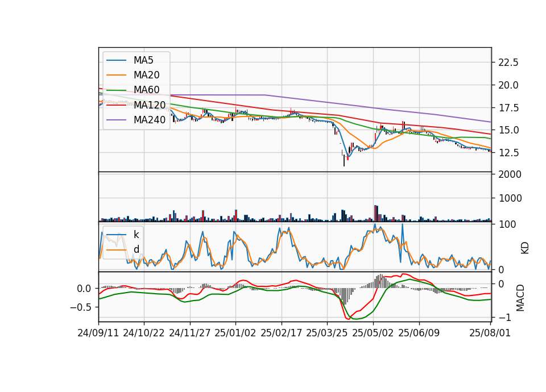
Task: Click the −1 MACD right axis tick
Action: coord(505,318)
